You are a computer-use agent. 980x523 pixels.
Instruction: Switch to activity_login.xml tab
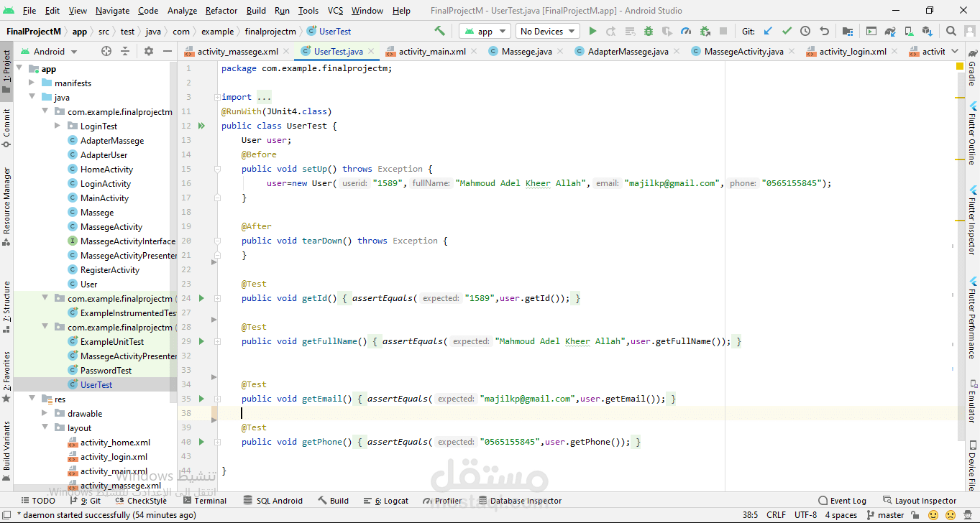click(x=853, y=51)
